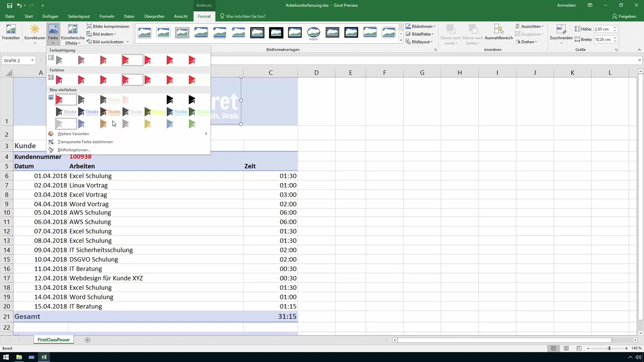The width and height of the screenshot is (644, 362).
Task: Click the Anmelden sign-in link
Action: [x=566, y=5]
